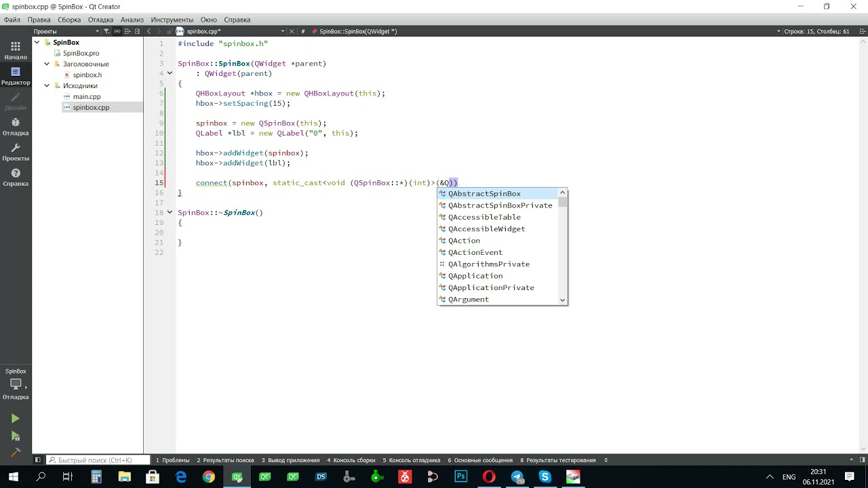
Task: Open the 1 Проблемы output pane
Action: 172,460
